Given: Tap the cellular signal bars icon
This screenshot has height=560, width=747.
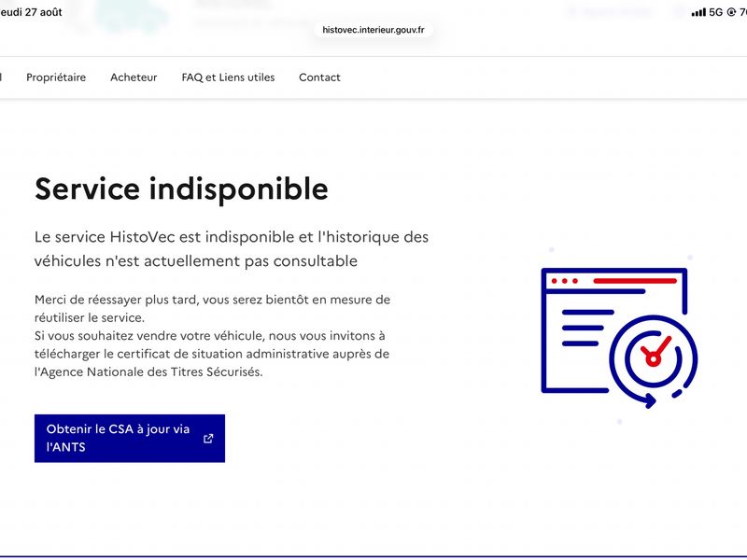Looking at the screenshot, I should click(698, 12).
